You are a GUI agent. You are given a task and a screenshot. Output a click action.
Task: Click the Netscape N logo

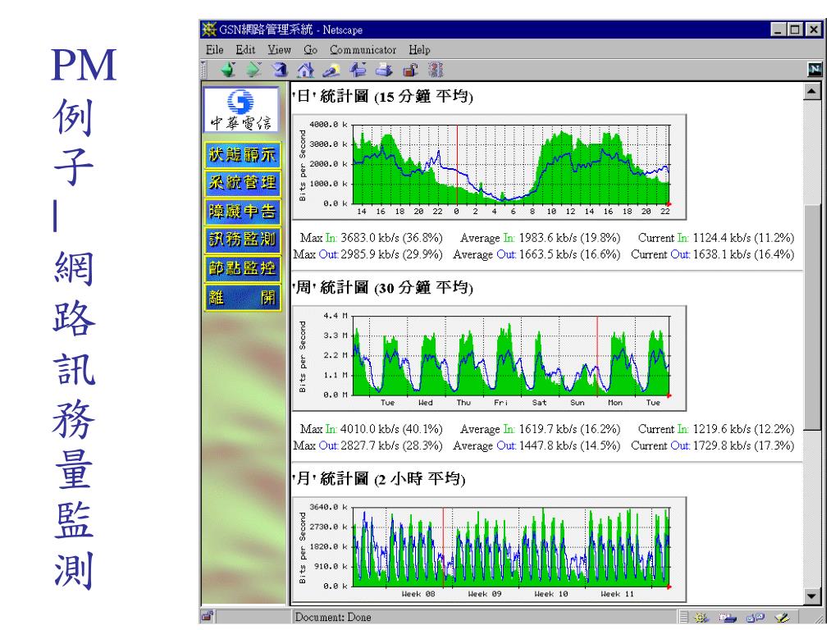tap(815, 69)
